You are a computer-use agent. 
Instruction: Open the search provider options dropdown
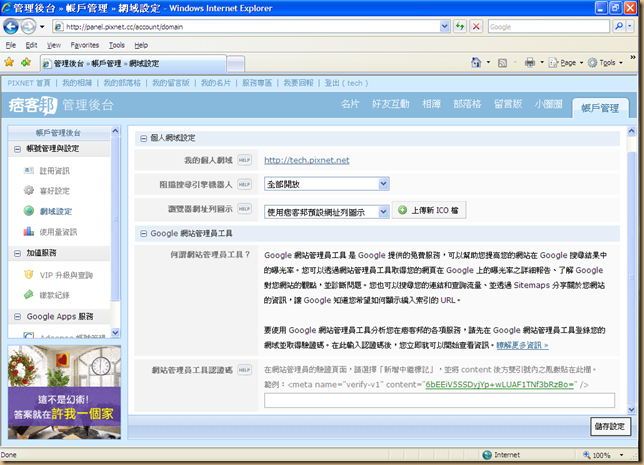pos(630,26)
